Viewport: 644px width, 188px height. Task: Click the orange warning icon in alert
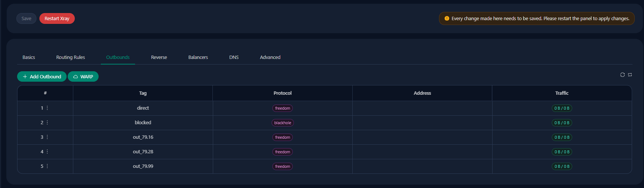[x=447, y=18]
